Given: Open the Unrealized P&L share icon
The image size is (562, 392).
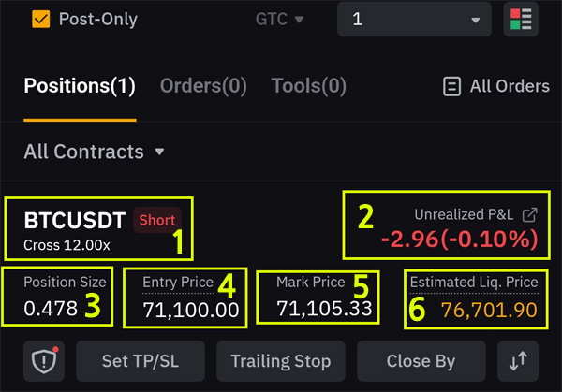Looking at the screenshot, I should coord(530,215).
